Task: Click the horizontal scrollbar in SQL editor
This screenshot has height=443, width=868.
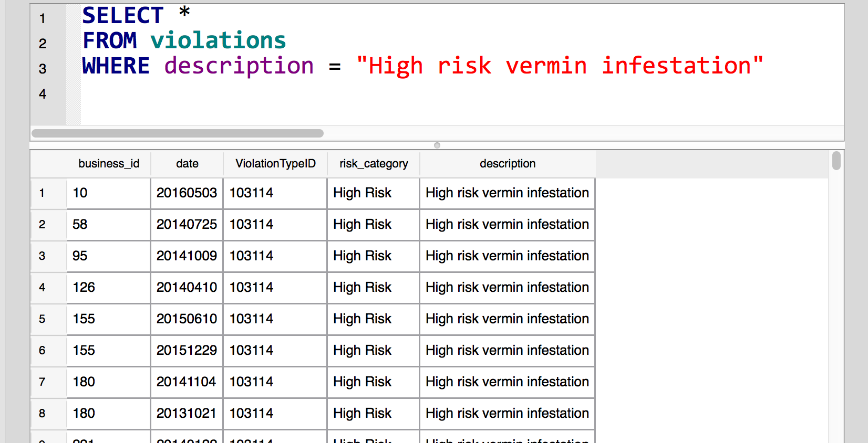Action: click(178, 133)
